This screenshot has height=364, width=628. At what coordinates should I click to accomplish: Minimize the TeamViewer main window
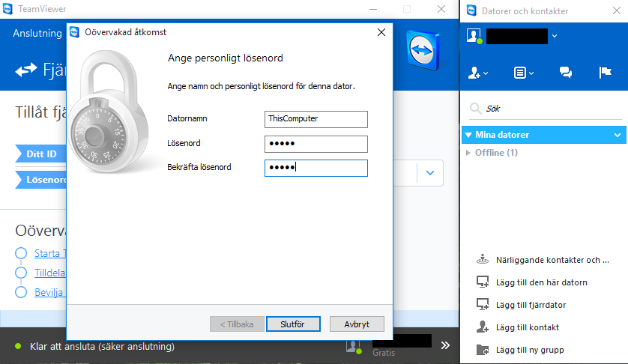pyautogui.click(x=373, y=9)
